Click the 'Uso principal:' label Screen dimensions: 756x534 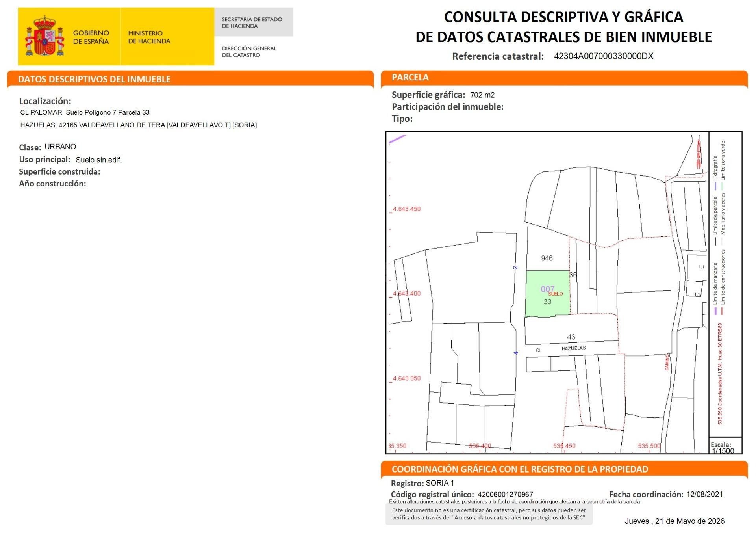(44, 160)
